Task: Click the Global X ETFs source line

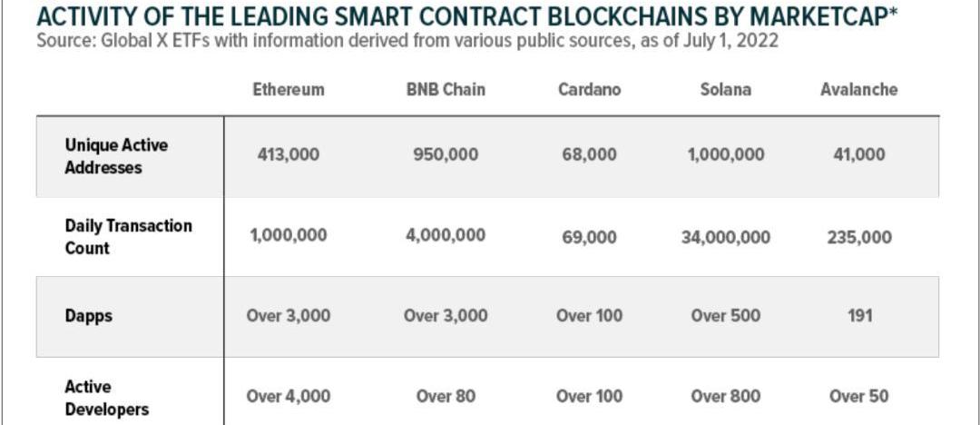Action: tap(407, 42)
